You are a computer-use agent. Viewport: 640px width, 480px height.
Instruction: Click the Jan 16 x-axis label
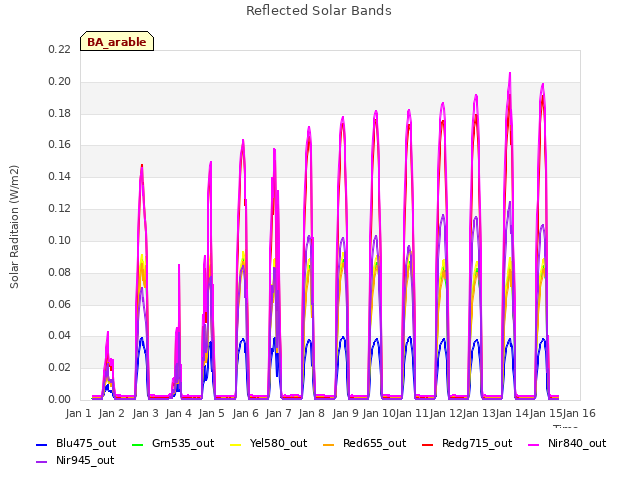[579, 413]
